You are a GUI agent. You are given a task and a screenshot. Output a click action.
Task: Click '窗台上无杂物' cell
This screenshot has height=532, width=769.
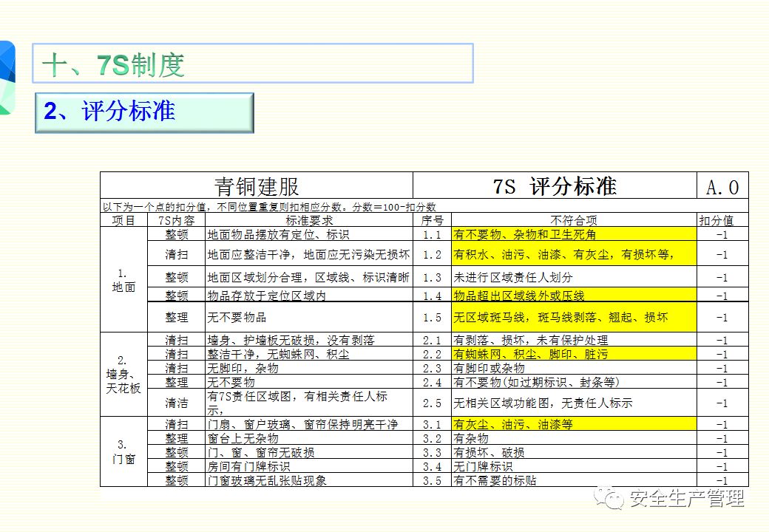(x=309, y=438)
